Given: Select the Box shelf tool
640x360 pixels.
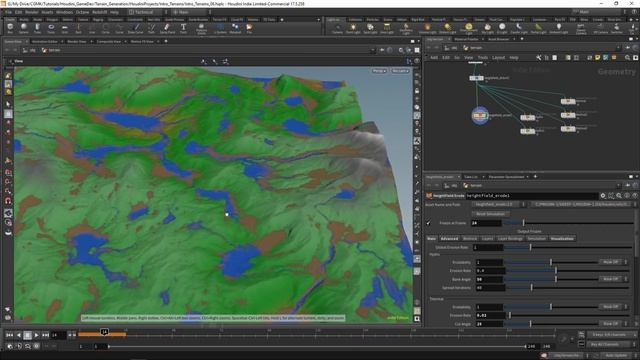Looking at the screenshot, I should click(10, 28).
